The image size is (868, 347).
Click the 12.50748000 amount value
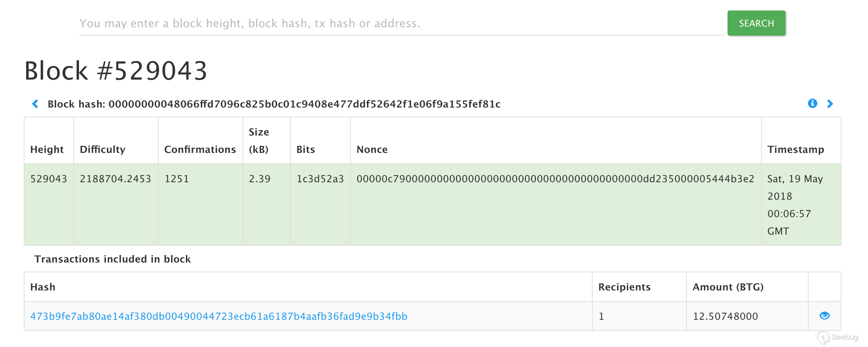[725, 316]
